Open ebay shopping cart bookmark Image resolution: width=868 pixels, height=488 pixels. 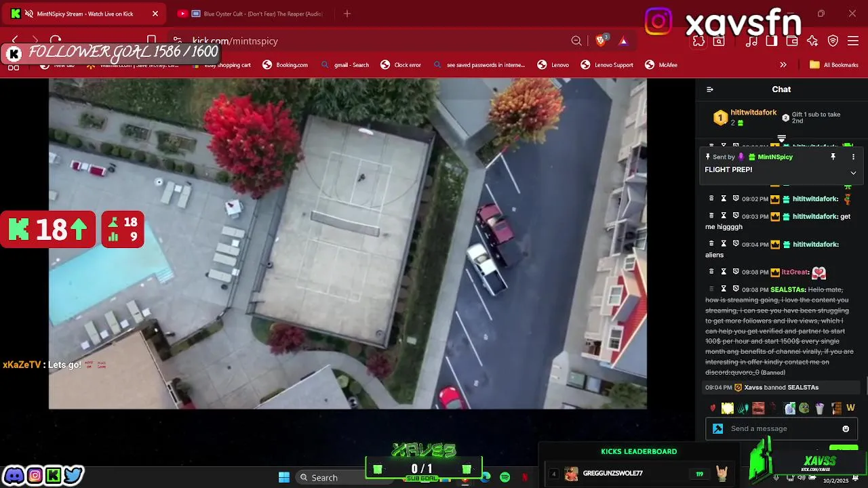[x=221, y=65]
